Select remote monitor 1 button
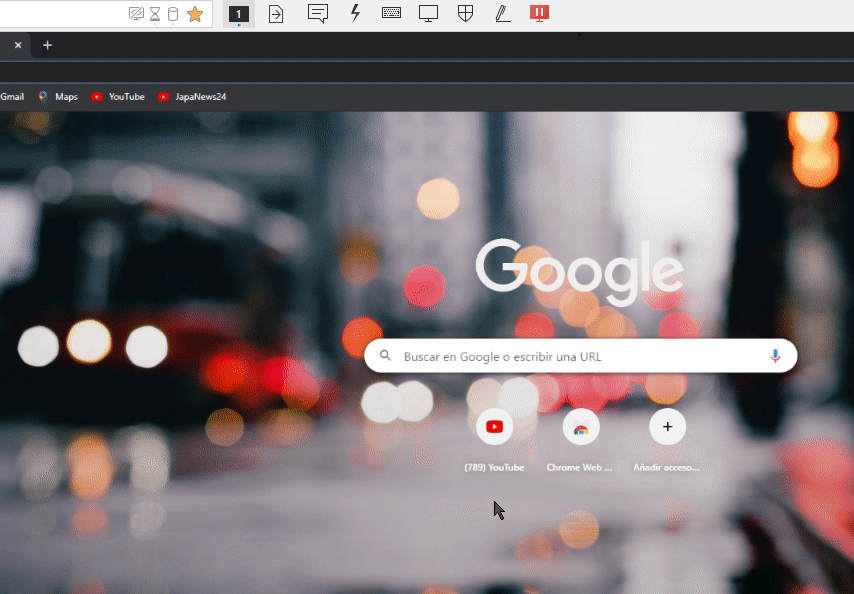Viewport: 854px width, 594px height. click(239, 14)
